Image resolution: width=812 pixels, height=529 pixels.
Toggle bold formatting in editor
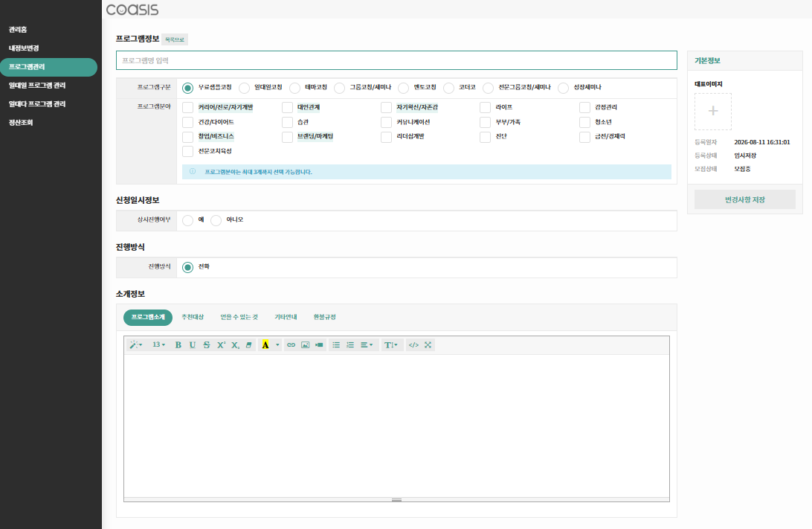[178, 345]
